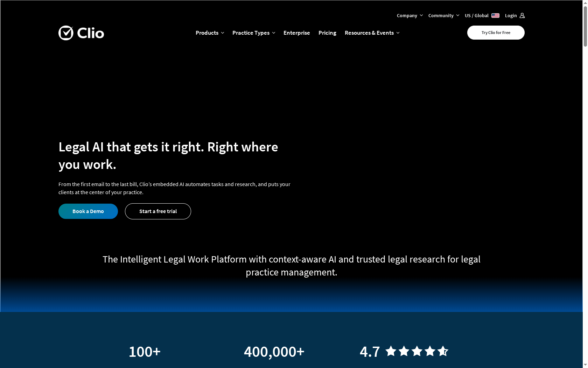Expand the Community dropdown
Screen dimensions: 588x368
(443, 15)
